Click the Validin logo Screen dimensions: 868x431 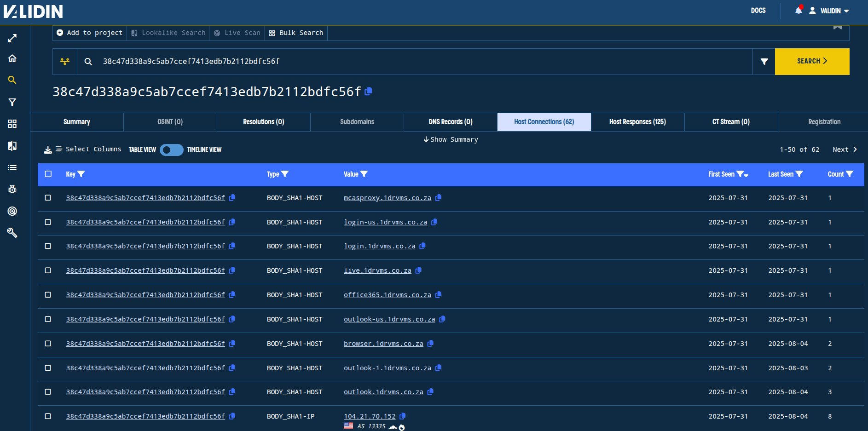[x=33, y=11]
